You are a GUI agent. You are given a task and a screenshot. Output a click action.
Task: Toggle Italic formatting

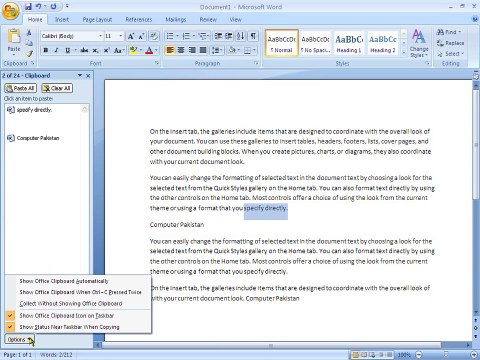56,50
